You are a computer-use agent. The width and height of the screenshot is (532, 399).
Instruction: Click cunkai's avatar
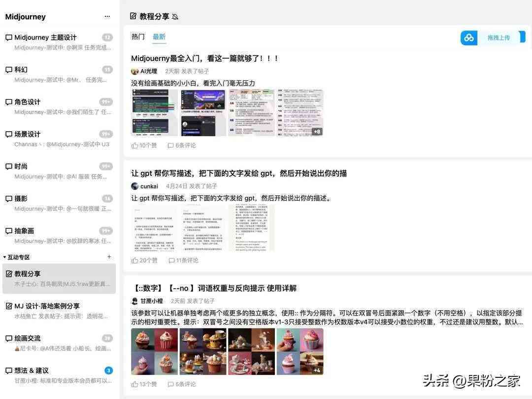point(134,186)
